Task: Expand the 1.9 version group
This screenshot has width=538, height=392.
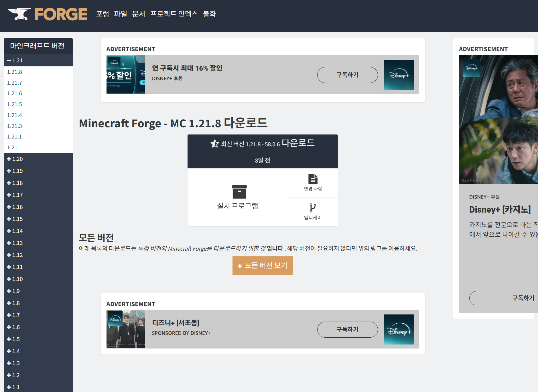Action: (38, 291)
